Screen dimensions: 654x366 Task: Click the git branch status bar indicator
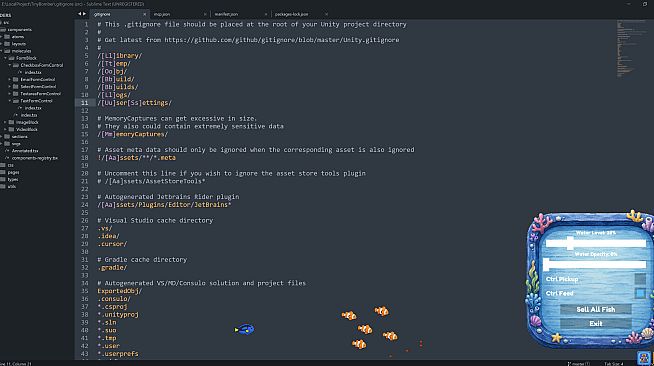(x=579, y=363)
